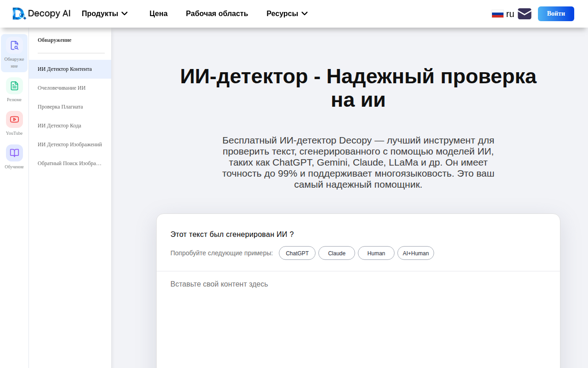This screenshot has width=588, height=368.
Task: Click the mail envelope icon
Action: point(525,14)
